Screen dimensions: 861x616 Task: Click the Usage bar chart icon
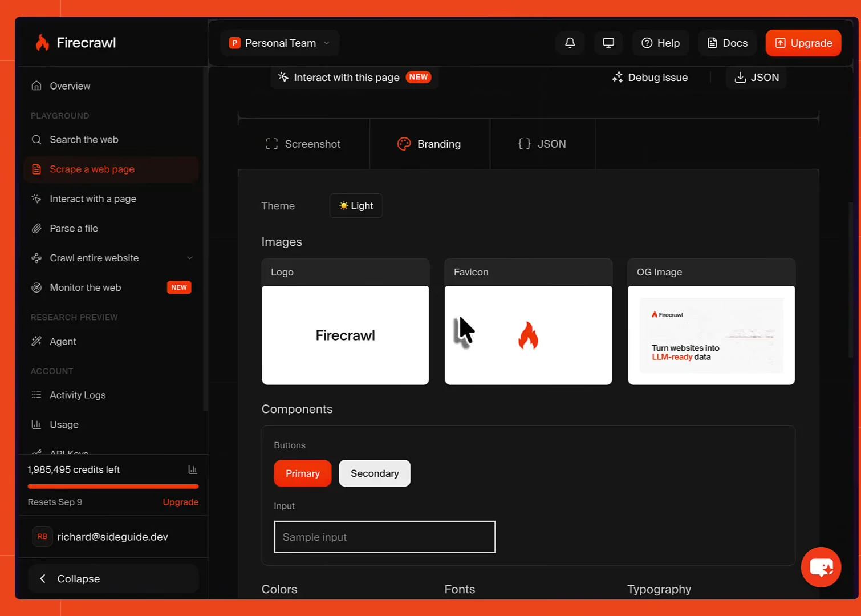click(x=36, y=425)
